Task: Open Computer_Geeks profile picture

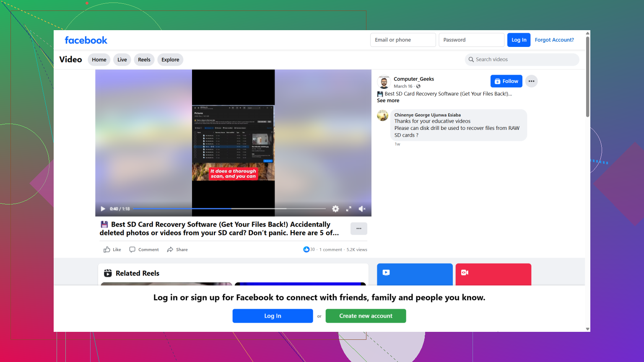Action: (x=384, y=82)
